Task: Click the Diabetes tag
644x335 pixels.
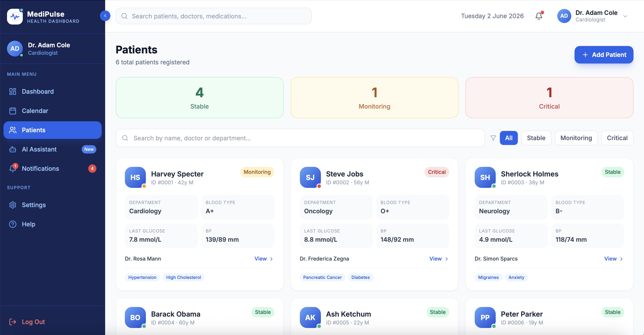Action: (x=361, y=277)
